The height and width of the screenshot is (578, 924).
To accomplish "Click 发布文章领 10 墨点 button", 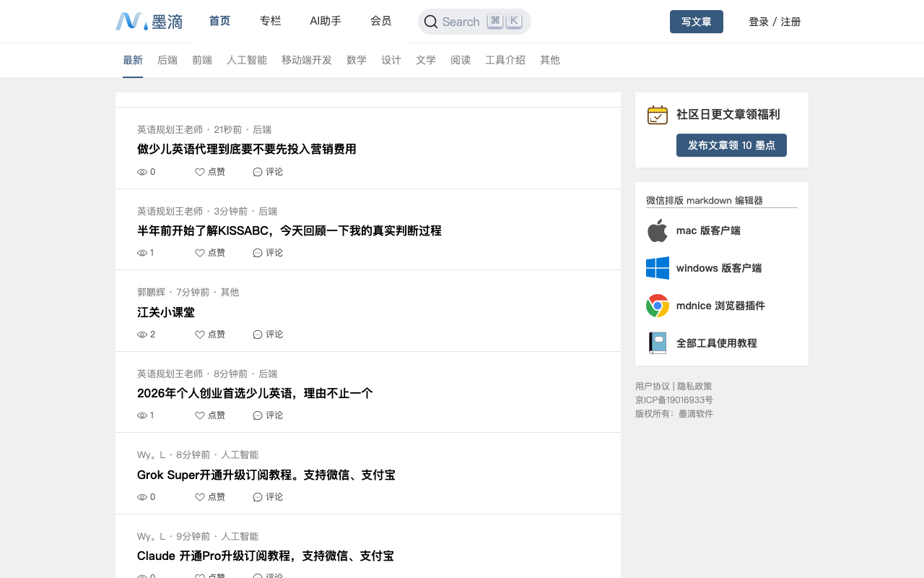I will pos(731,145).
